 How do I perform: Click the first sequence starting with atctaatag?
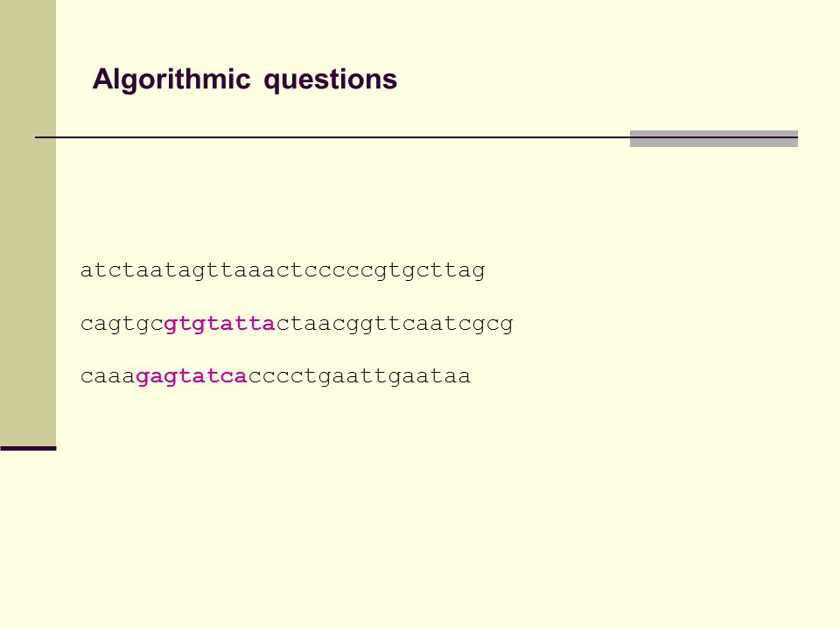[x=283, y=270]
